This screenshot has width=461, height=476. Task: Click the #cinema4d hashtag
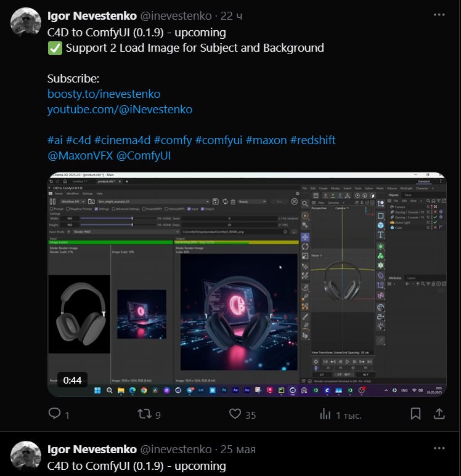click(x=123, y=140)
